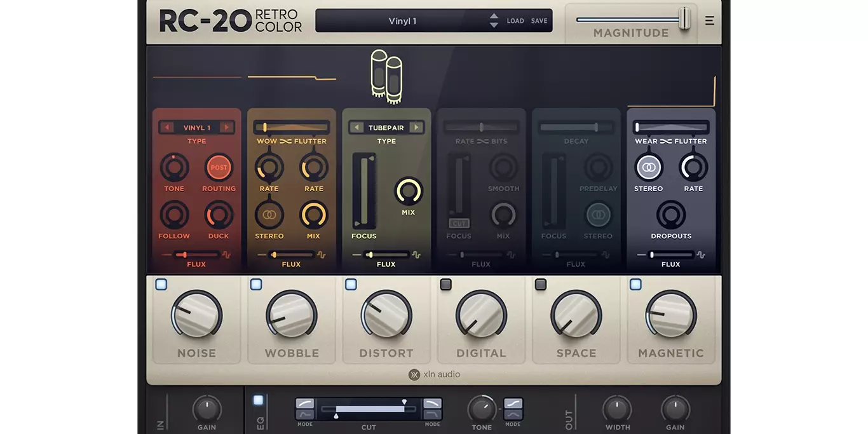Click the large SPACE amount knob
The width and height of the screenshot is (868, 434).
click(x=576, y=315)
